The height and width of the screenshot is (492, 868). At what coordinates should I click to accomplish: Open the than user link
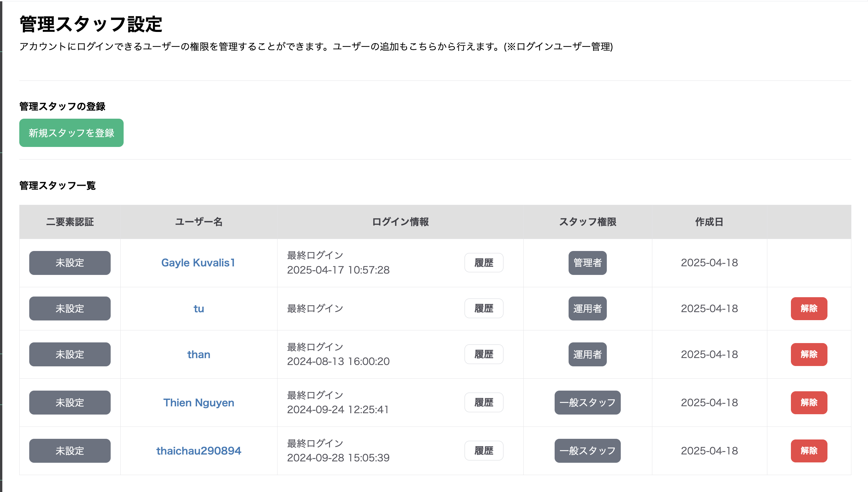199,354
